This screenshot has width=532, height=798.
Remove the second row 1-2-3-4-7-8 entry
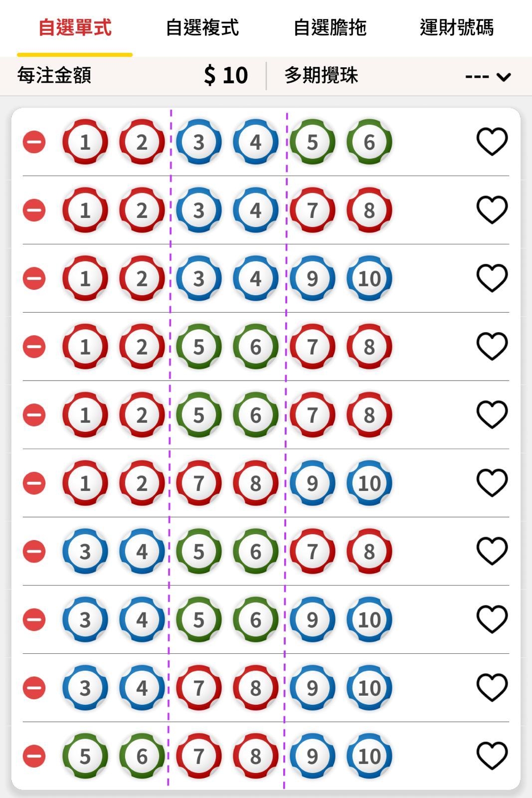[x=34, y=210]
